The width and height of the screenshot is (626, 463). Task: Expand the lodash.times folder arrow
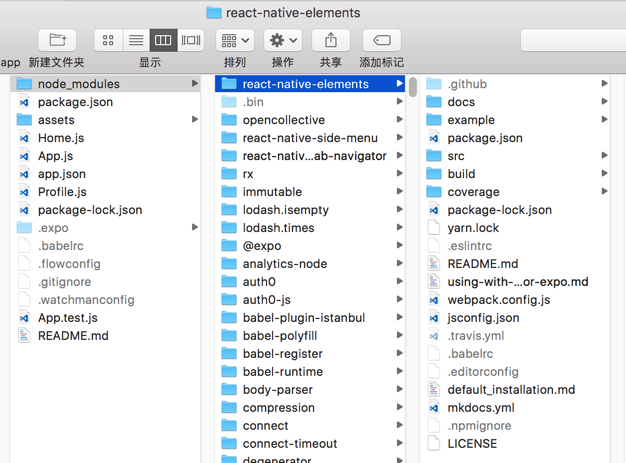[x=400, y=227]
